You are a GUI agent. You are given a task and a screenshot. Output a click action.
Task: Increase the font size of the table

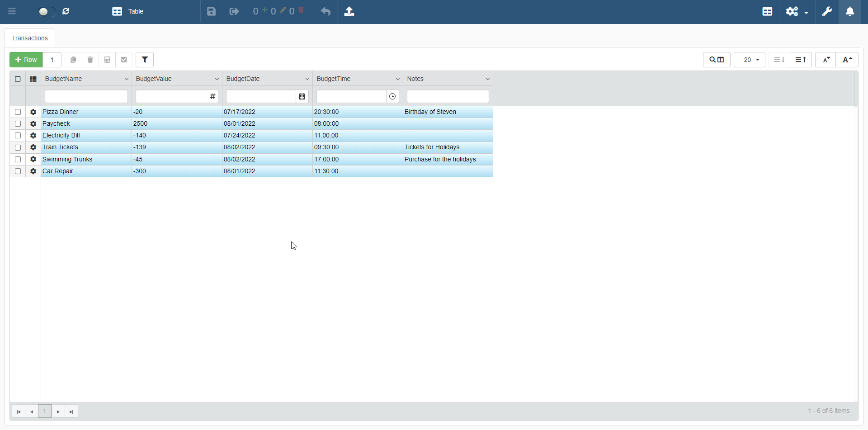847,60
